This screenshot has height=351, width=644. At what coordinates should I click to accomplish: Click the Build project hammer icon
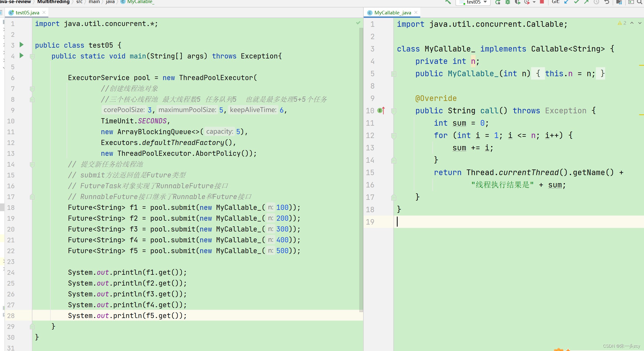point(448,2)
